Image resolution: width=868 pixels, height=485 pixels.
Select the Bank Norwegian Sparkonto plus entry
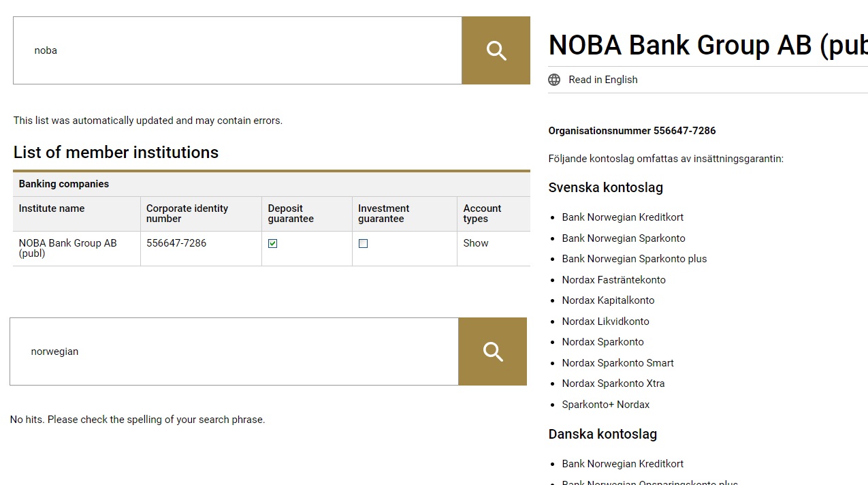pos(634,259)
